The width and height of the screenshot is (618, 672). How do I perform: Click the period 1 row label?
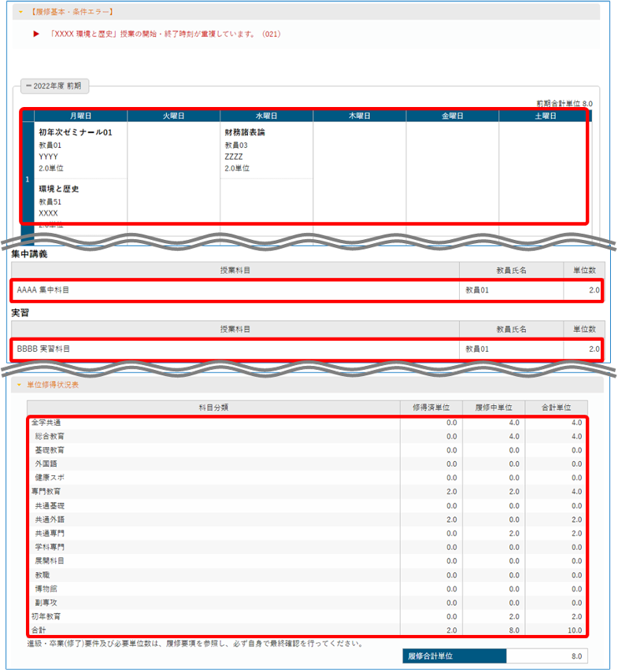coord(28,179)
